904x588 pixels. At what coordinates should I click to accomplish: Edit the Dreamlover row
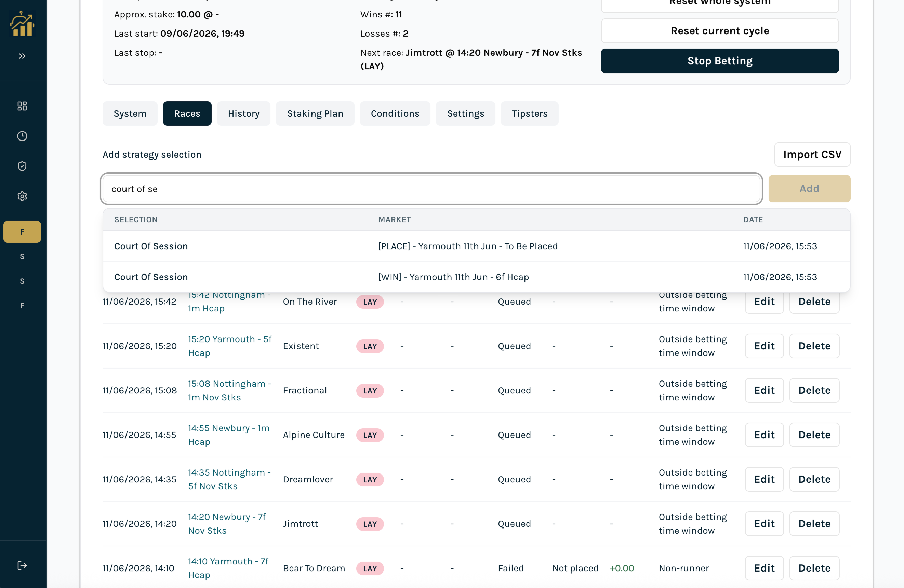coord(764,479)
